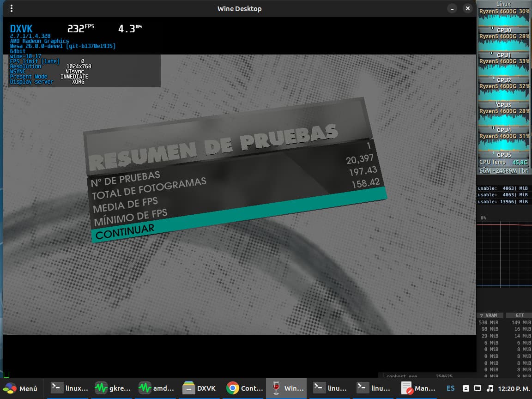The width and height of the screenshot is (532, 399).
Task: Switch to the gkrellm taskbar item
Action: 113,388
